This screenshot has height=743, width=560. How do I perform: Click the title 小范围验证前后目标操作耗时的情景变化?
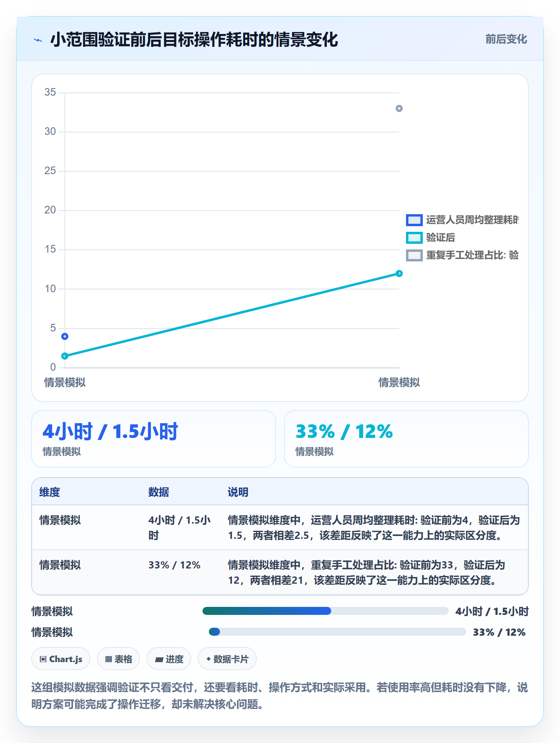pyautogui.click(x=194, y=40)
